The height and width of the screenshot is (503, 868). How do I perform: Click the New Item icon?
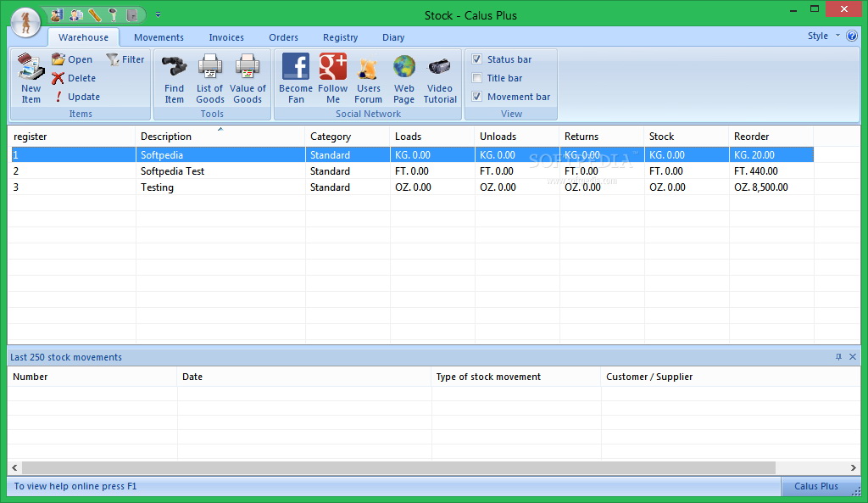point(31,68)
